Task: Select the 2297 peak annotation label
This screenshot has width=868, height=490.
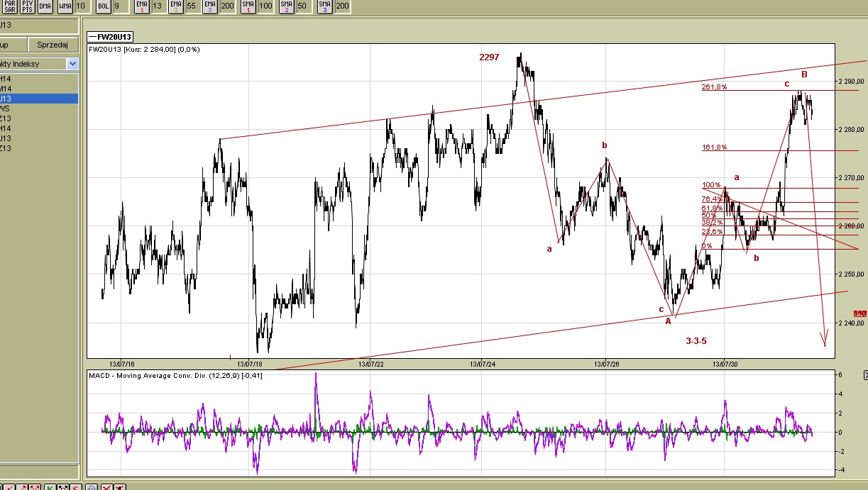Action: (489, 57)
